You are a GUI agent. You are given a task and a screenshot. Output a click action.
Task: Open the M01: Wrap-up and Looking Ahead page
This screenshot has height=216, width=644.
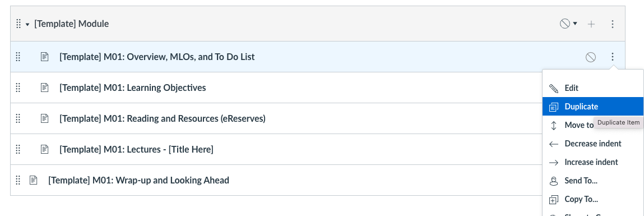pyautogui.click(x=139, y=180)
